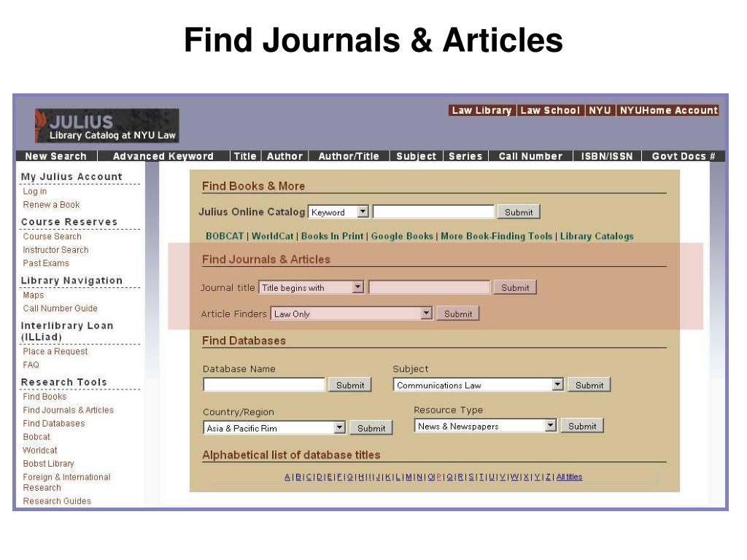Open the WorldCat link under Find Books
The height and width of the screenshot is (560, 747).
tap(273, 236)
